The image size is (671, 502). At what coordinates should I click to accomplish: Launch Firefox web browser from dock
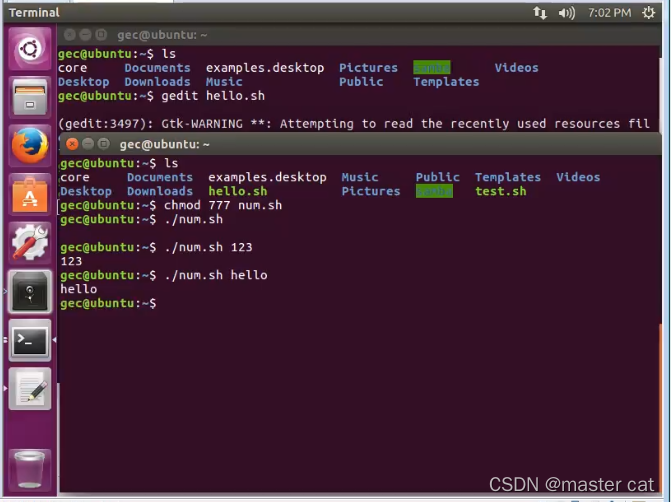click(30, 146)
